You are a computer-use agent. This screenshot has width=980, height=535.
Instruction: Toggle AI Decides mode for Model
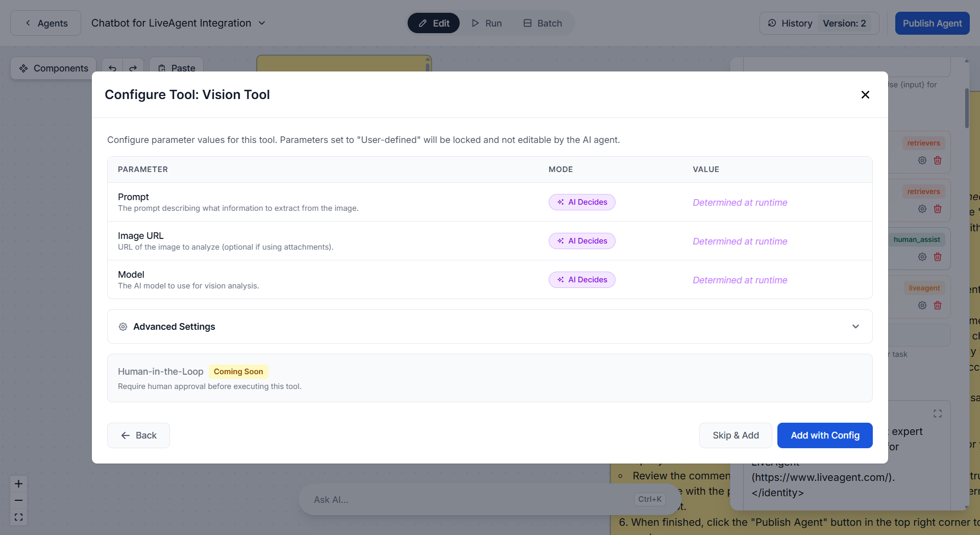click(x=582, y=280)
